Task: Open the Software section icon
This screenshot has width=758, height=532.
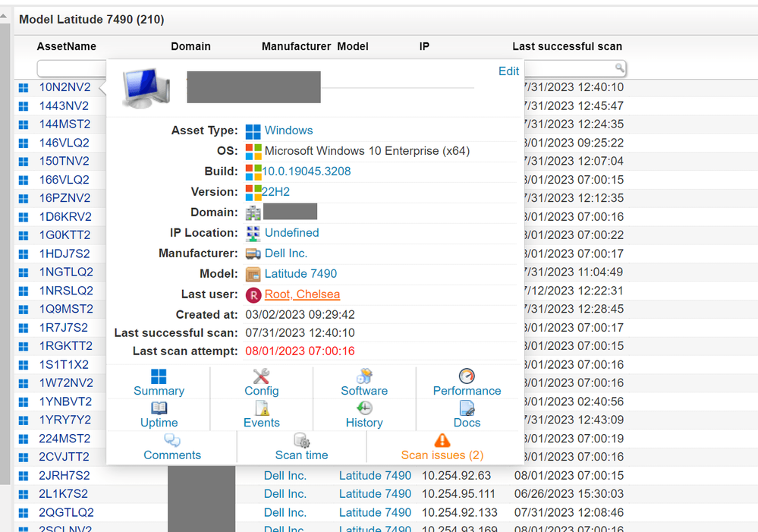Action: [x=364, y=377]
